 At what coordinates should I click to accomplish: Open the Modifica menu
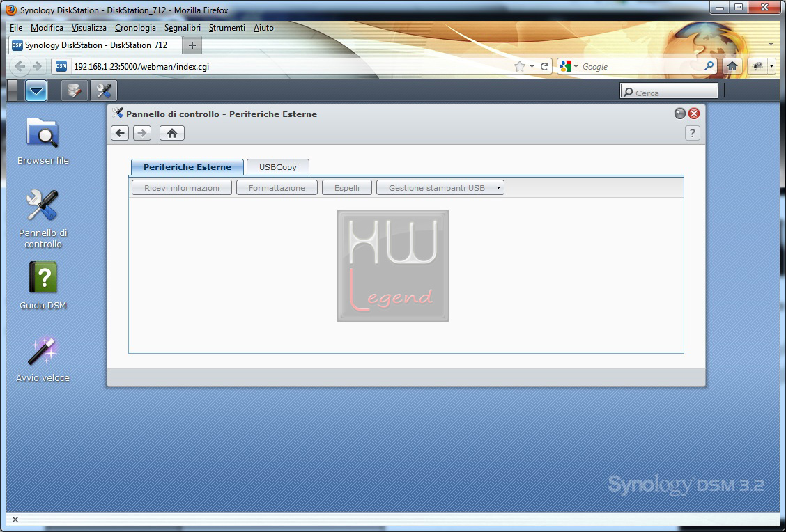point(47,28)
